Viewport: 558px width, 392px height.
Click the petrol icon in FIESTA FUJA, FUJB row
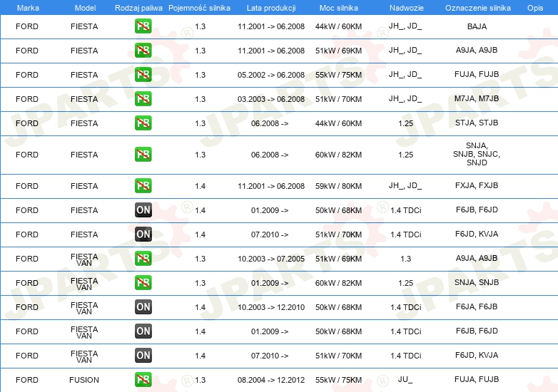[143, 75]
